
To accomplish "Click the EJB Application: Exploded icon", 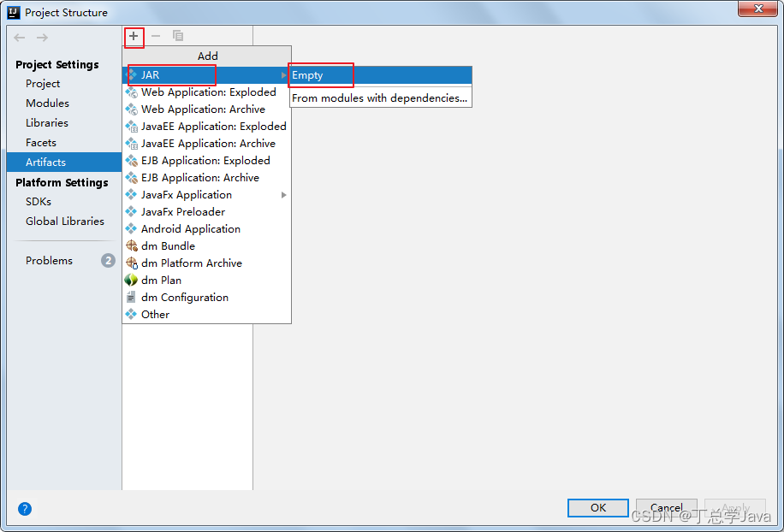I will [131, 160].
